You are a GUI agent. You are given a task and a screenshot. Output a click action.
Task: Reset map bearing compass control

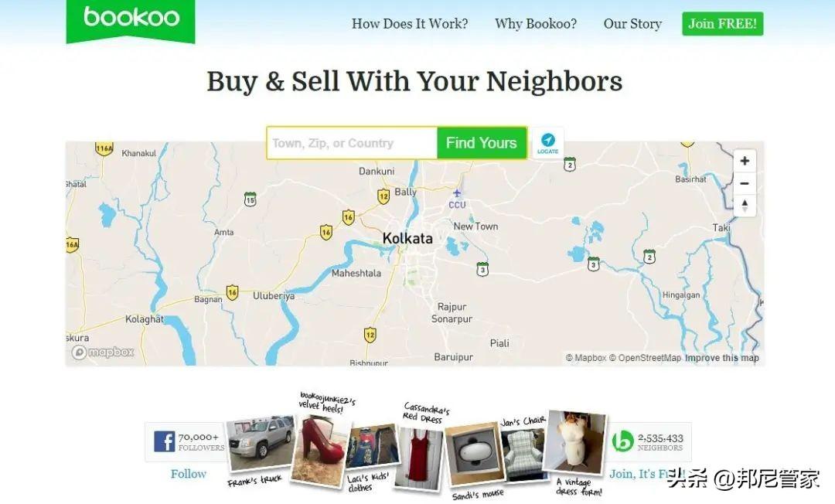pos(745,206)
